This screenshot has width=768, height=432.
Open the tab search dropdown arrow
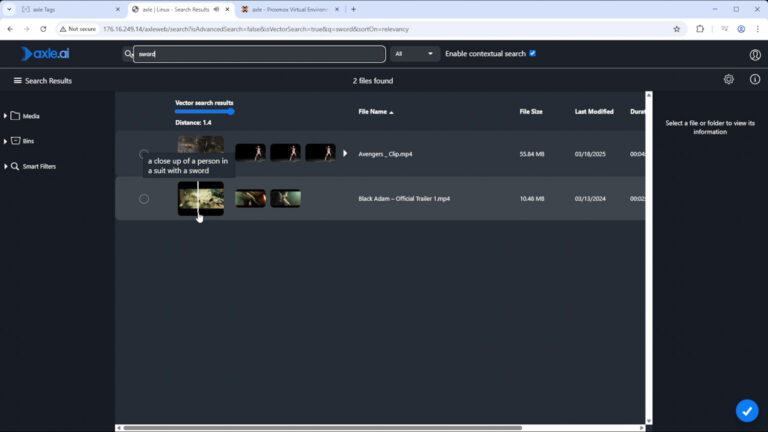tap(9, 9)
